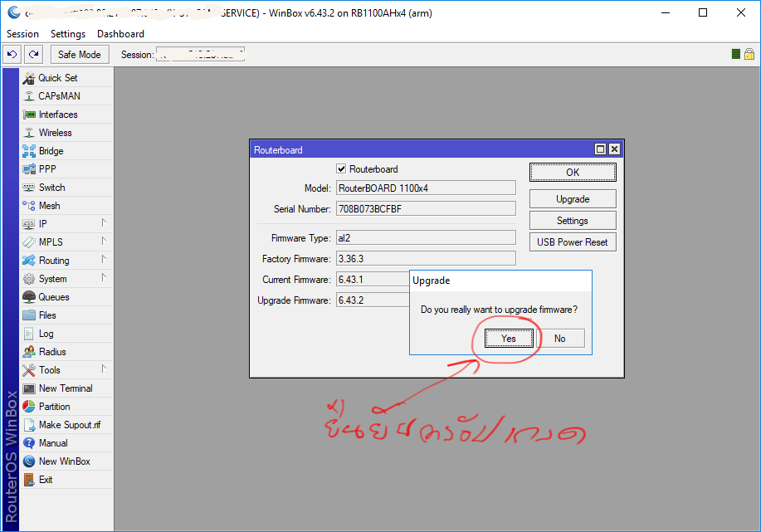The width and height of the screenshot is (761, 532).
Task: Open the Dashboard menu
Action: pos(120,34)
